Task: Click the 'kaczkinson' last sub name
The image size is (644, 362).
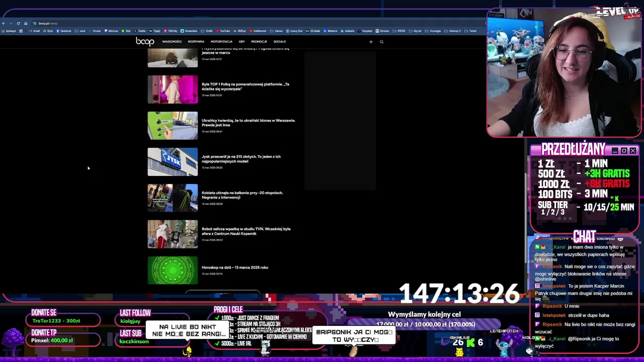Action: [x=134, y=341]
